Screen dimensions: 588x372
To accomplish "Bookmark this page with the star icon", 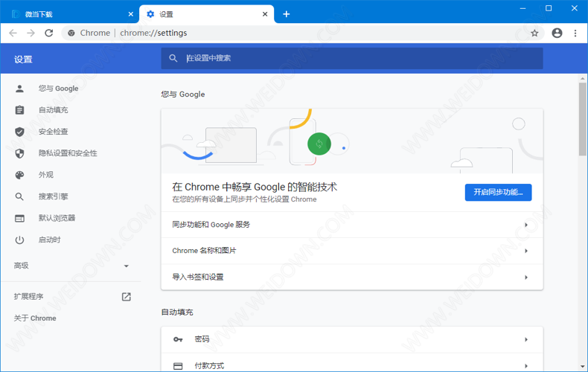I will [x=534, y=33].
